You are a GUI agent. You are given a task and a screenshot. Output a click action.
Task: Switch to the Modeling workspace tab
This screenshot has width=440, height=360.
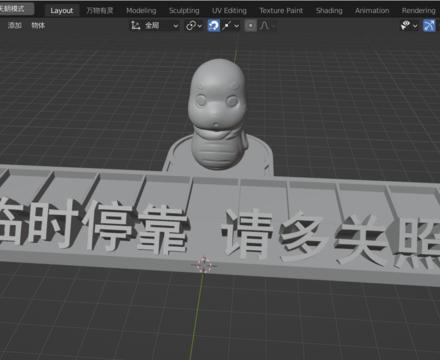pyautogui.click(x=141, y=11)
